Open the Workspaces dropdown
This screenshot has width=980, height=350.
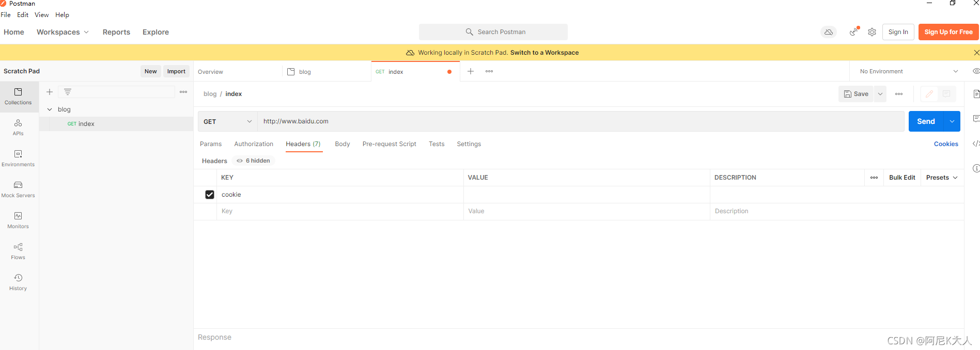tap(63, 32)
